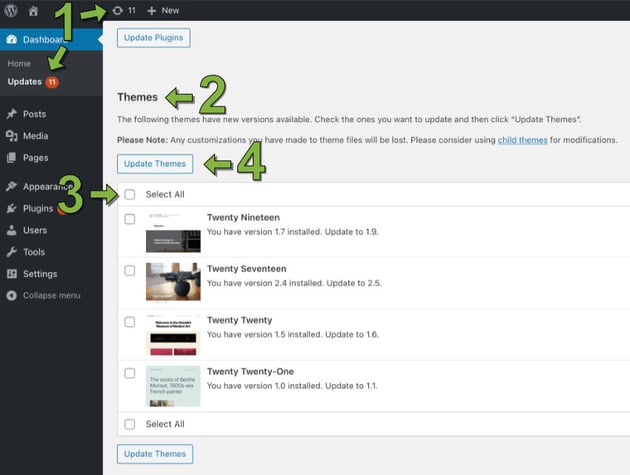Click the Settings sliders icon
Screen dimensions: 630x475
click(12, 274)
